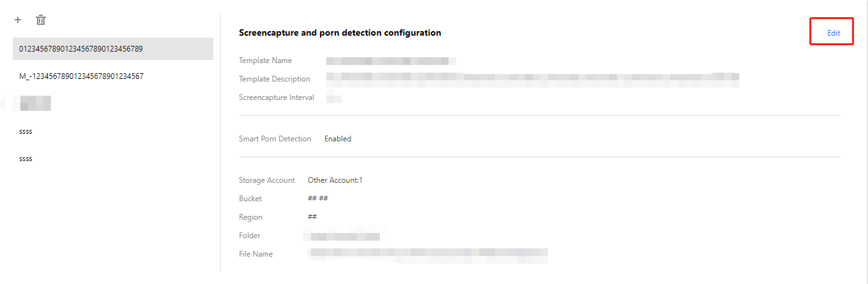The image size is (868, 284).
Task: Click the File Name label
Action: [x=256, y=254]
